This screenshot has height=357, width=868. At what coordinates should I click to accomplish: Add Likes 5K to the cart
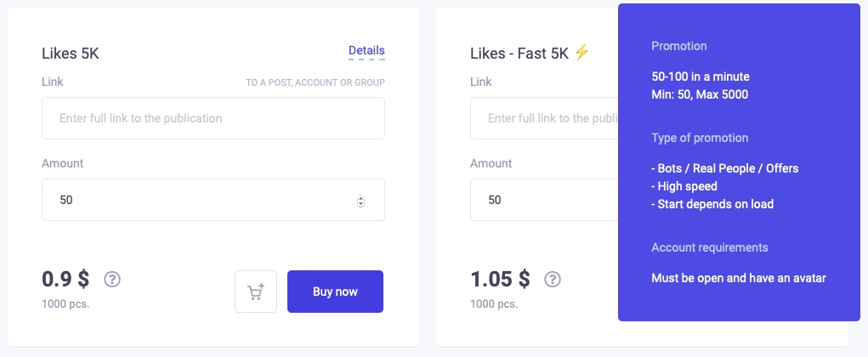(x=256, y=292)
